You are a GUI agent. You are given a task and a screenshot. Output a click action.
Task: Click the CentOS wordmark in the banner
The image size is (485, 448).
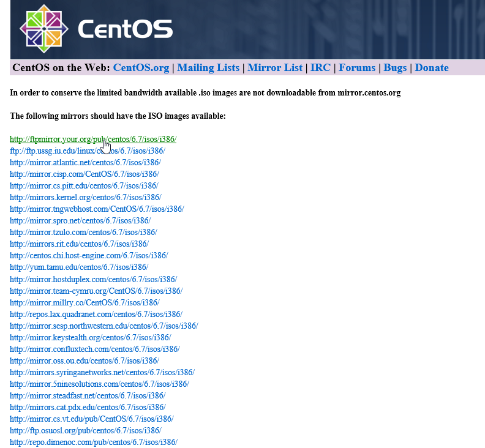(126, 29)
